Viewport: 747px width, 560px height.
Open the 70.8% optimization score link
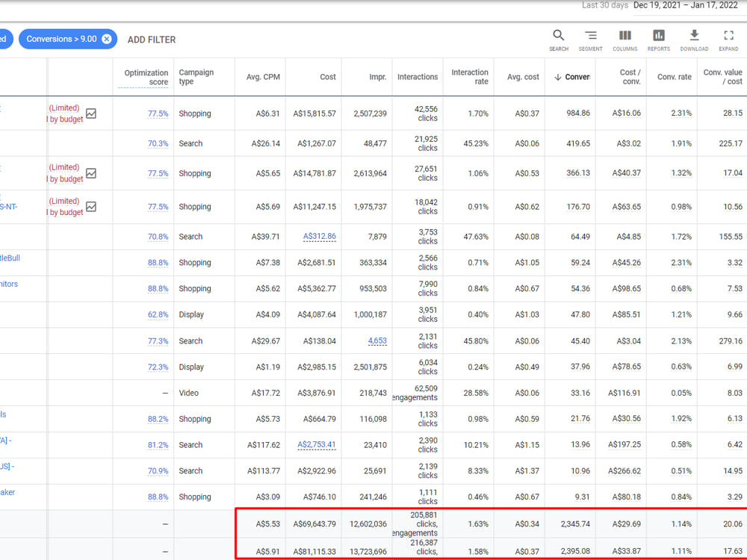coord(158,237)
